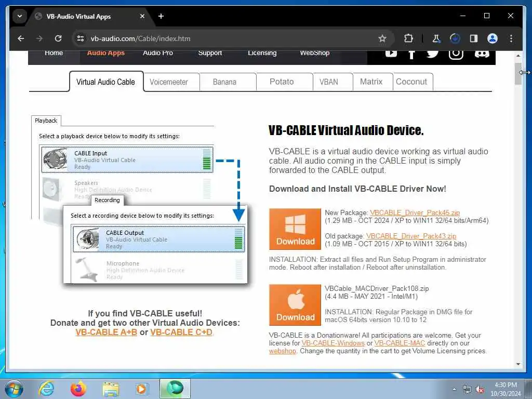Open VB-Audio Instagram icon
This screenshot has width=532, height=399.
coord(456,55)
